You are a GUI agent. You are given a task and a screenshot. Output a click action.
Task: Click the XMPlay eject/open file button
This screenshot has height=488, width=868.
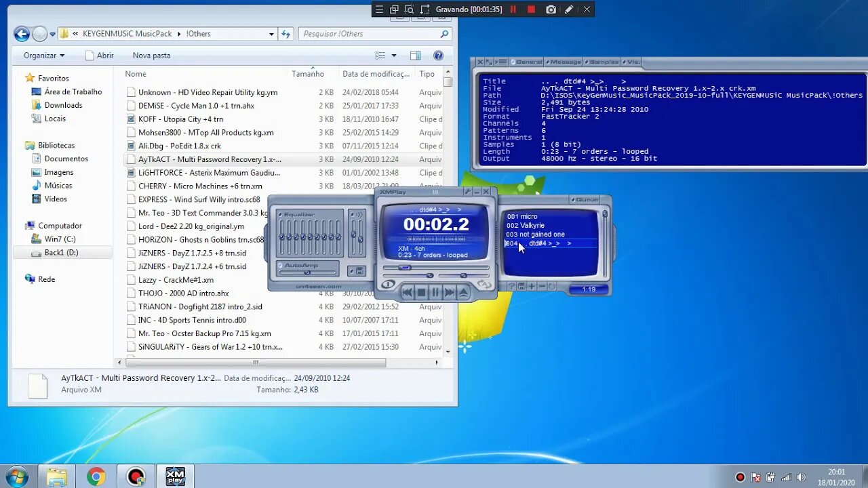[x=463, y=292]
